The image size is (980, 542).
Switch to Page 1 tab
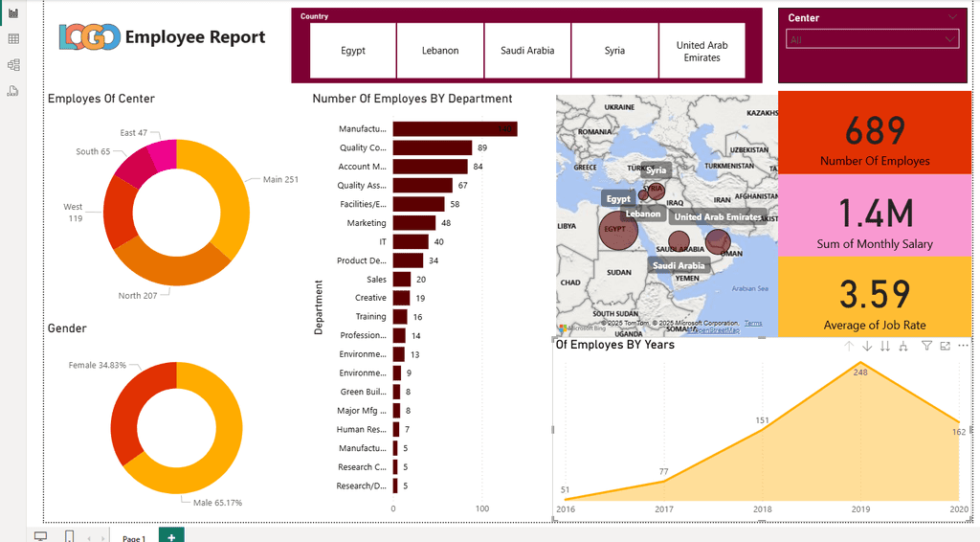(x=134, y=537)
